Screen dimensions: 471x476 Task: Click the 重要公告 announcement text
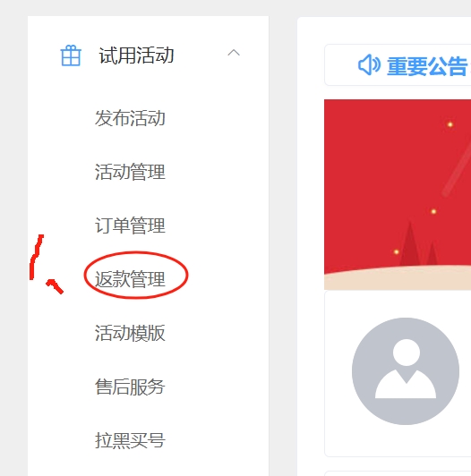[427, 66]
